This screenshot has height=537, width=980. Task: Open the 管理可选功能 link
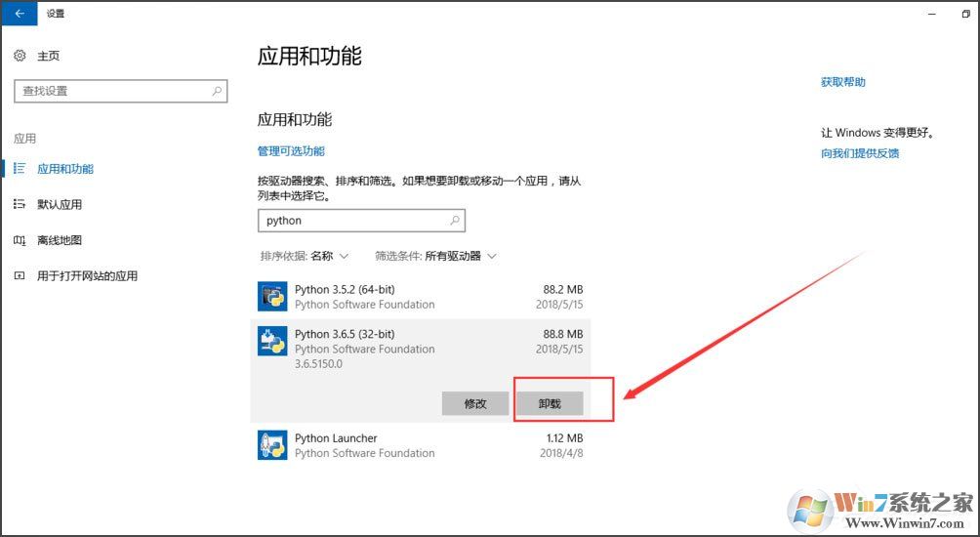[291, 150]
